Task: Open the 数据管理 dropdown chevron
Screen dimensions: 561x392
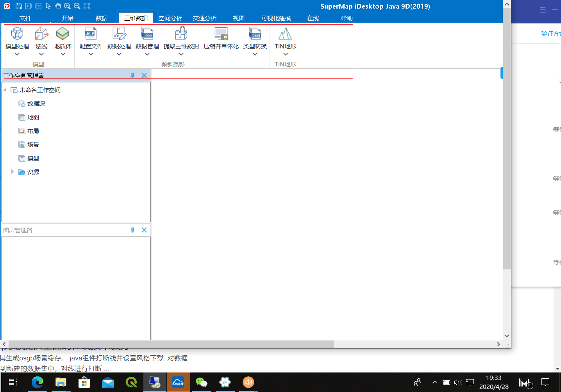Action: (x=147, y=54)
